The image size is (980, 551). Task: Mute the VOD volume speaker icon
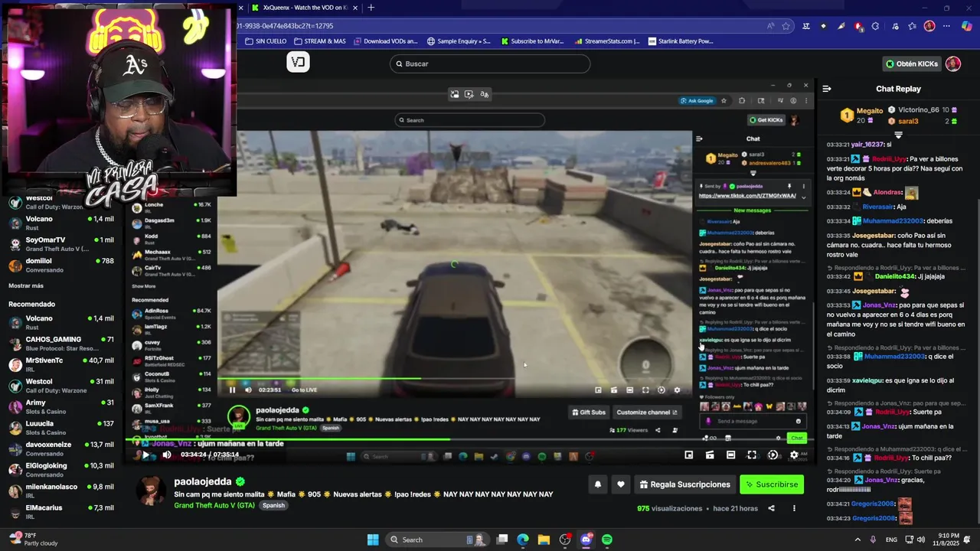click(x=166, y=455)
